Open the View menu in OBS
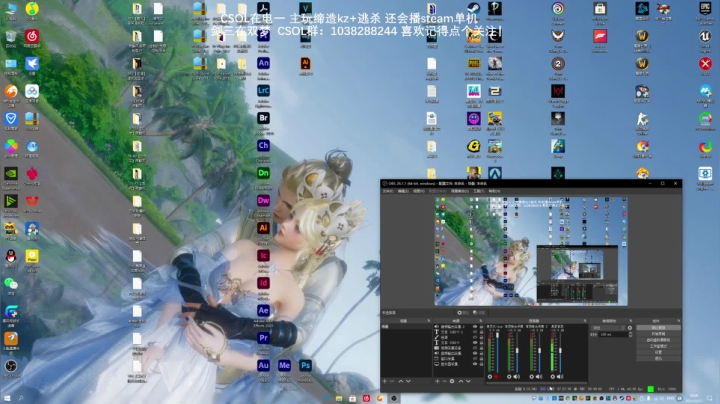 click(x=419, y=191)
